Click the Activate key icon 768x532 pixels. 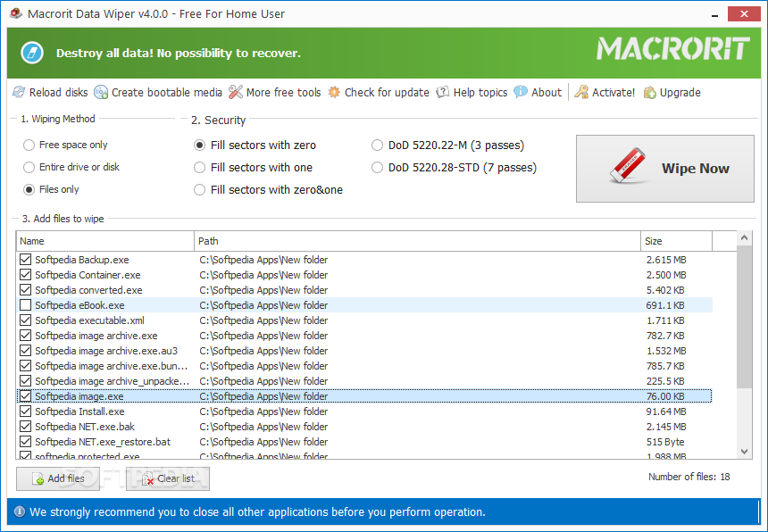click(581, 92)
